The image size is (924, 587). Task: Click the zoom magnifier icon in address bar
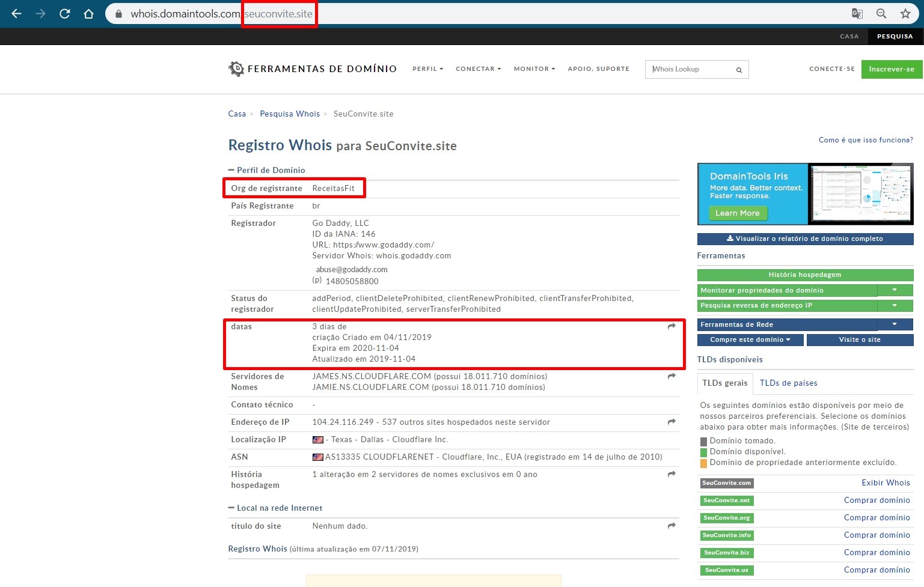881,13
